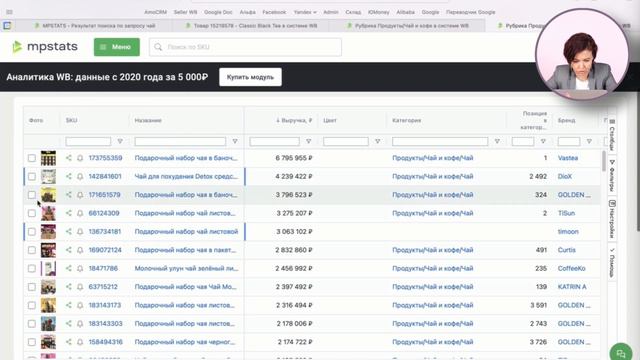Open Выручка column filter options

click(x=309, y=141)
